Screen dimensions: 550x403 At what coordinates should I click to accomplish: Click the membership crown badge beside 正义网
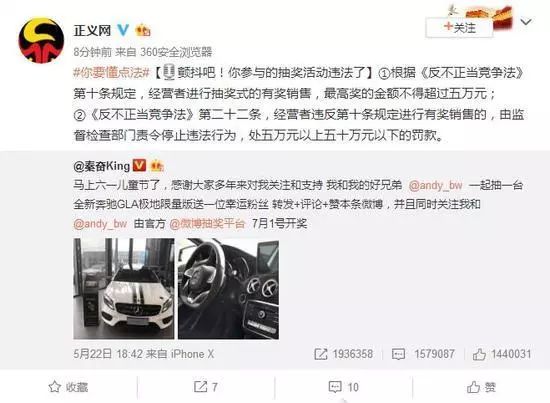click(x=143, y=30)
